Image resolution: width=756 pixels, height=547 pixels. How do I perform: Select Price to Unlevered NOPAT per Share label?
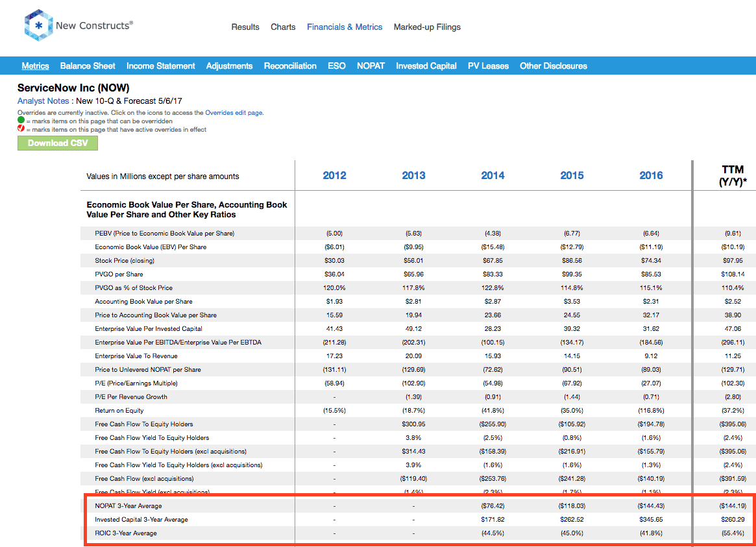[147, 370]
